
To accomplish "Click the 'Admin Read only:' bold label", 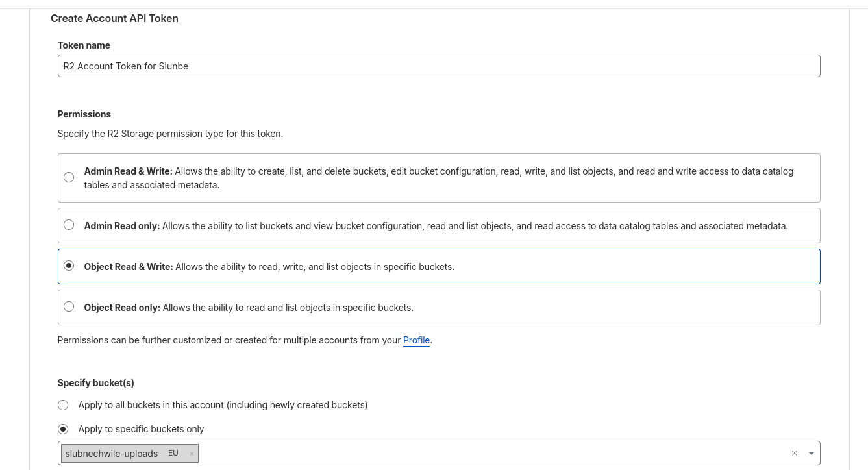I will [121, 226].
